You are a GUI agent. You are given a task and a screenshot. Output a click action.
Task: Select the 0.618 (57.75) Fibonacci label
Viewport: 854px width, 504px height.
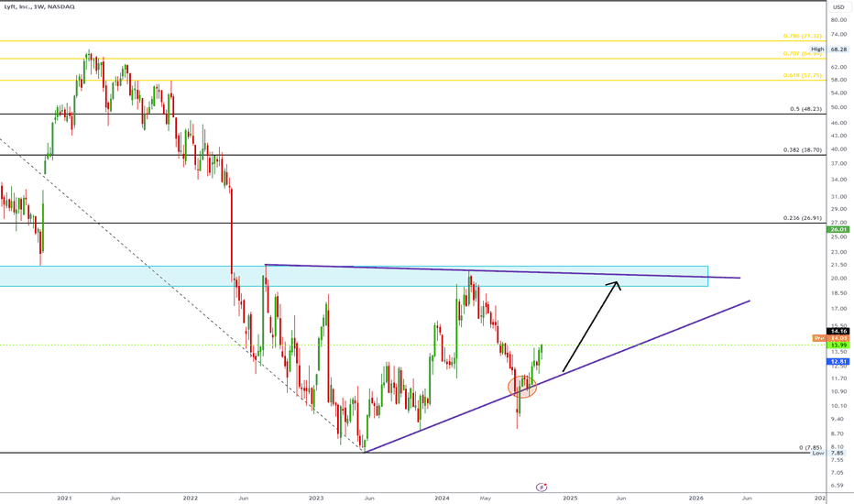click(x=803, y=75)
